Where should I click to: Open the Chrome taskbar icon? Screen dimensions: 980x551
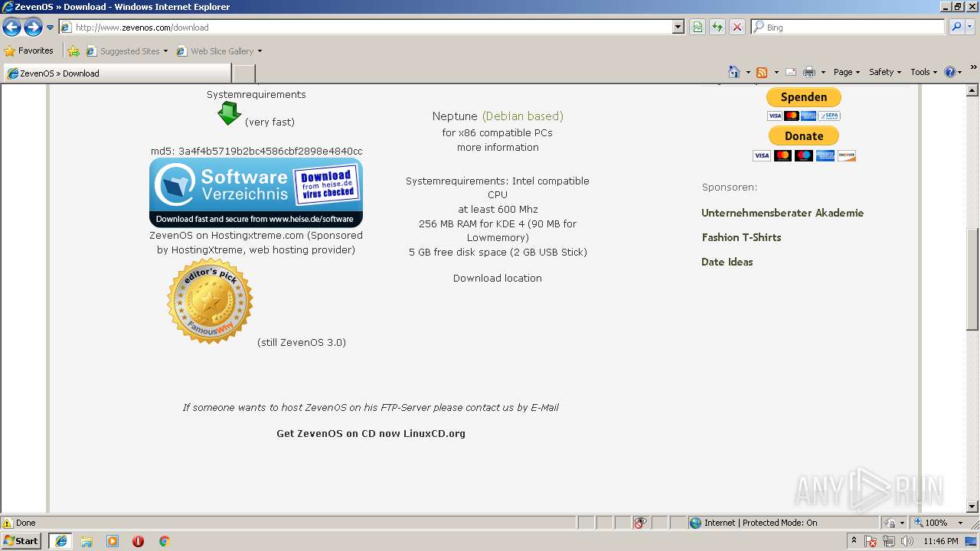(x=164, y=541)
